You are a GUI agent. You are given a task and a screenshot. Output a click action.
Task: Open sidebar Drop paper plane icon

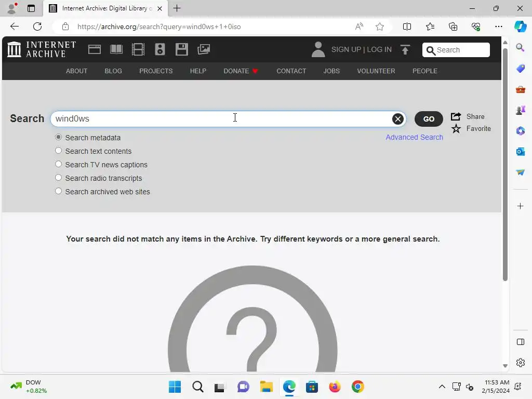(x=520, y=172)
